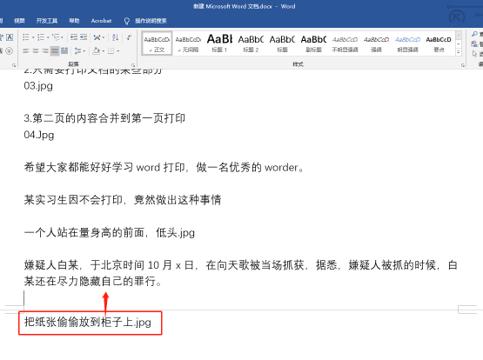This screenshot has height=360, width=483.
Task: Click the 操作说明搜索 search box
Action: coord(151,21)
